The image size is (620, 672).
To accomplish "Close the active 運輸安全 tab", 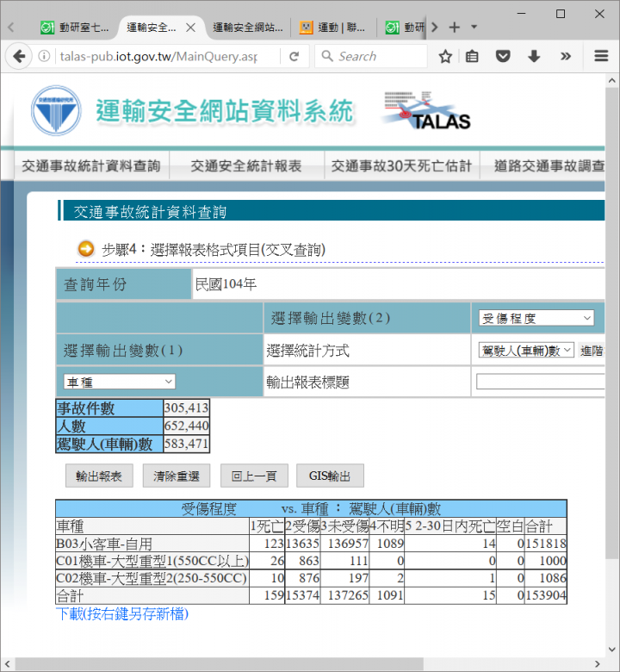I will [x=190, y=28].
